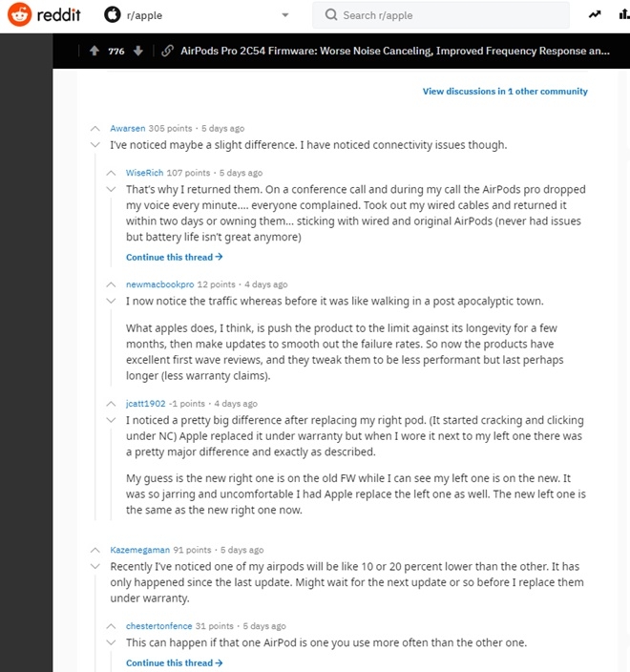The height and width of the screenshot is (672, 630).
Task: Upvote Kazemegaman's comment
Action: (95, 550)
